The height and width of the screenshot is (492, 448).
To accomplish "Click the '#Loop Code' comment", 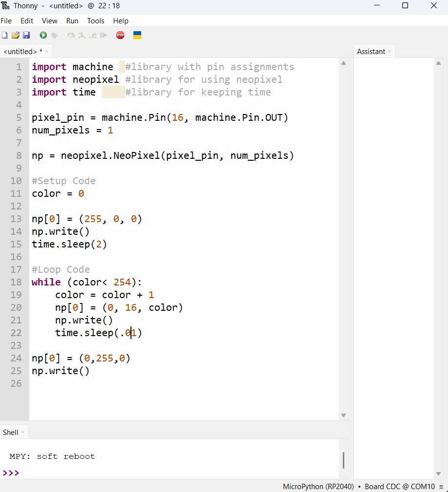I will click(x=60, y=269).
